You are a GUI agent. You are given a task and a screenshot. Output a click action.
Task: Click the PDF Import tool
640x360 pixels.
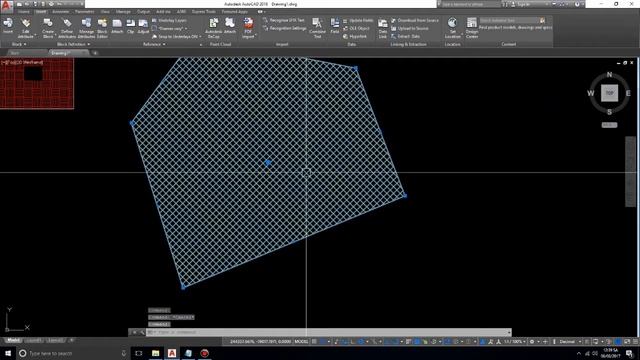[248, 28]
